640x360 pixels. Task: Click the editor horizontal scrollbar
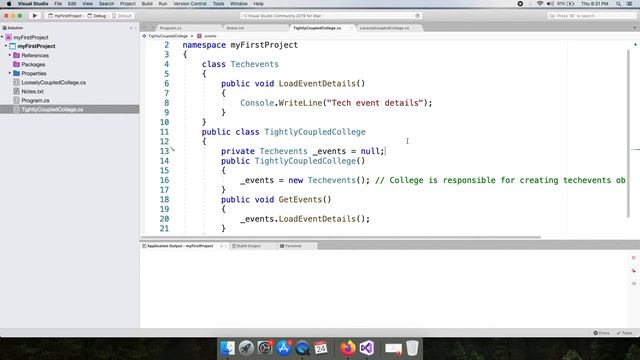point(341,237)
